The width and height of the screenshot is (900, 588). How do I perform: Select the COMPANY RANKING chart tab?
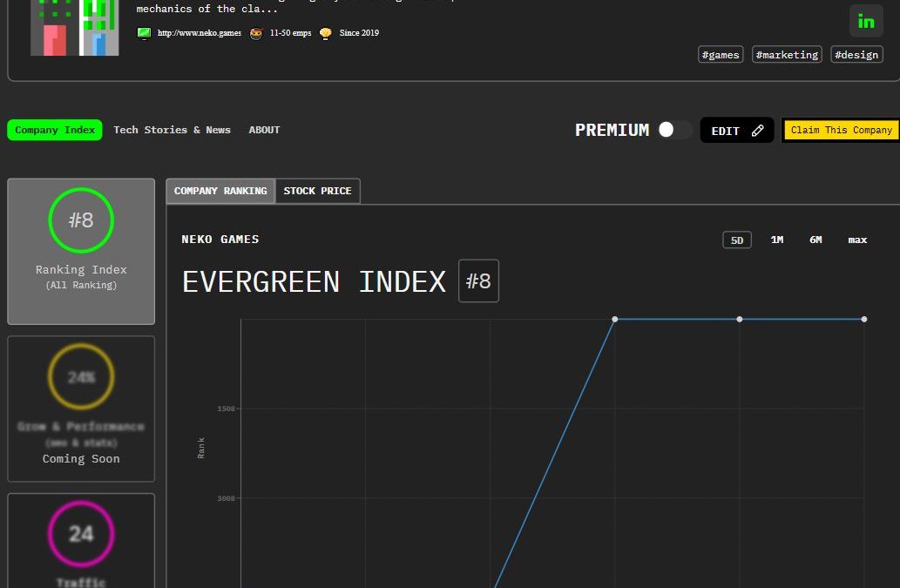[x=220, y=191]
